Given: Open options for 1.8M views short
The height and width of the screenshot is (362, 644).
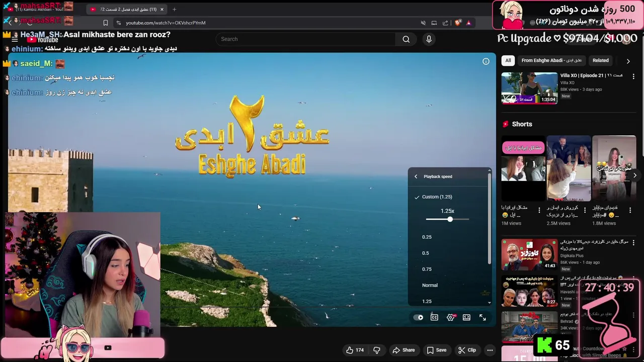Looking at the screenshot, I should 630,210.
